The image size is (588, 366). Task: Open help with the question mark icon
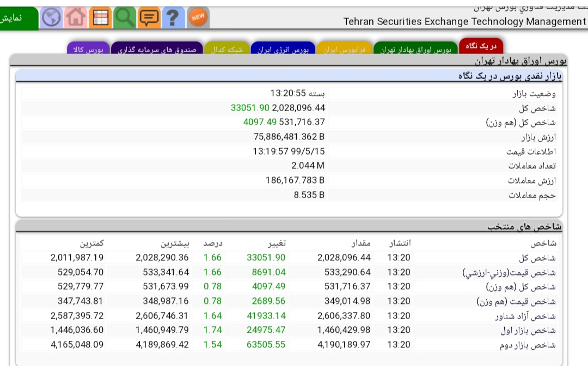[x=173, y=18]
